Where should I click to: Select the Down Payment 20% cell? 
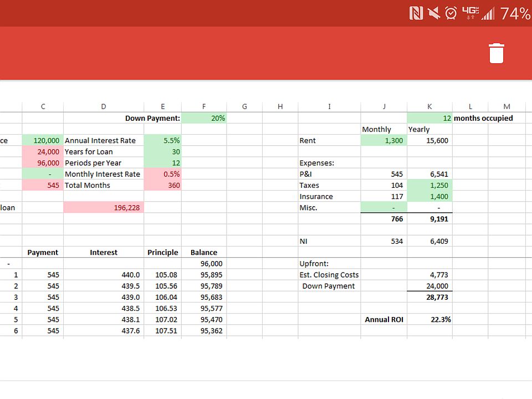coord(204,118)
